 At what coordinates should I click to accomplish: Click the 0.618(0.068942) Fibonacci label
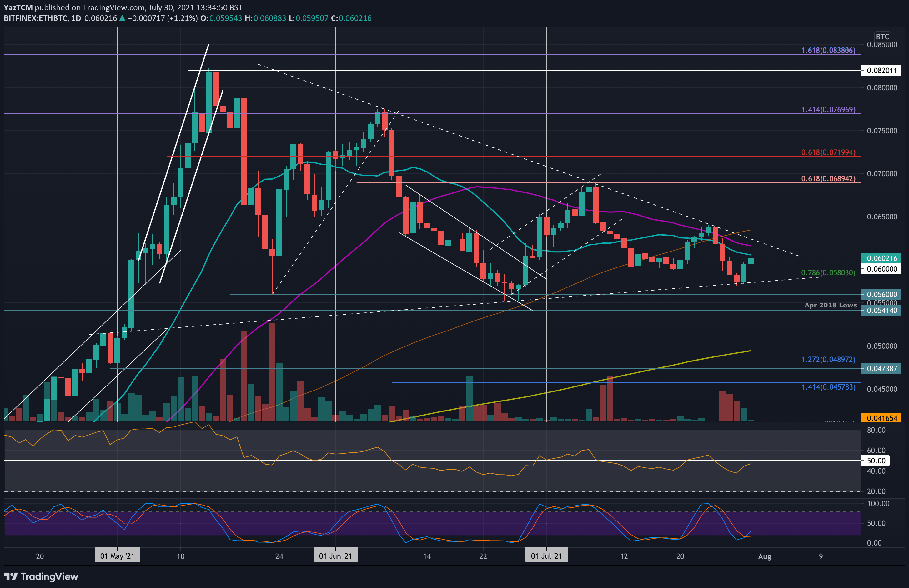pos(828,179)
